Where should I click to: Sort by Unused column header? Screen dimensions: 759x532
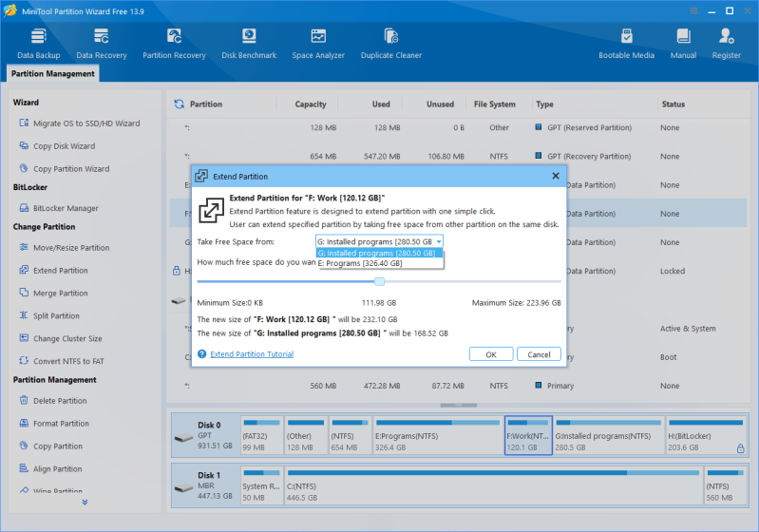(440, 104)
